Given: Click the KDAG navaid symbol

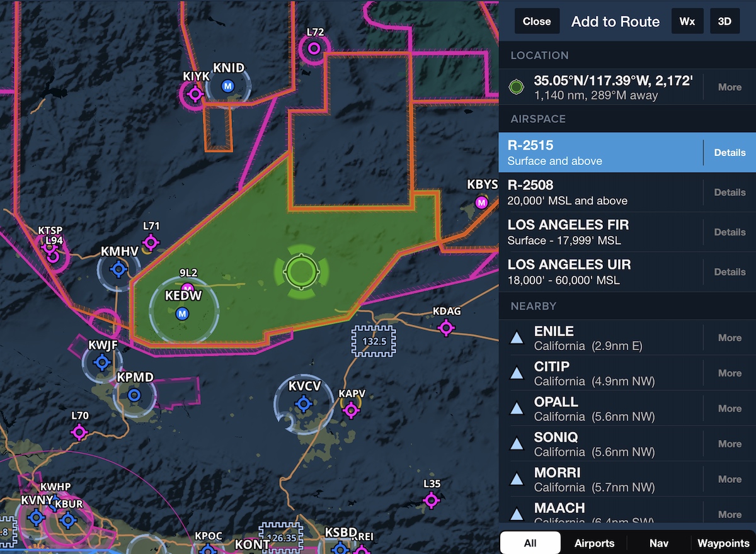Looking at the screenshot, I should [446, 326].
